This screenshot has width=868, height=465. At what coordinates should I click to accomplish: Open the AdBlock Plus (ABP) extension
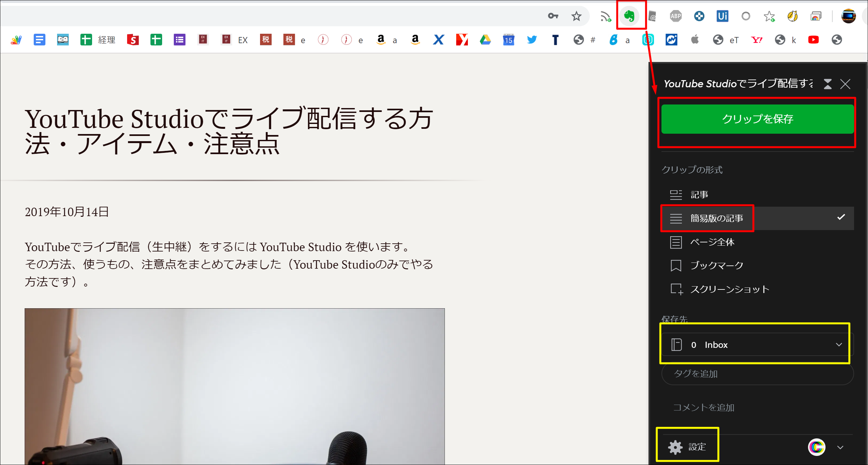(676, 16)
